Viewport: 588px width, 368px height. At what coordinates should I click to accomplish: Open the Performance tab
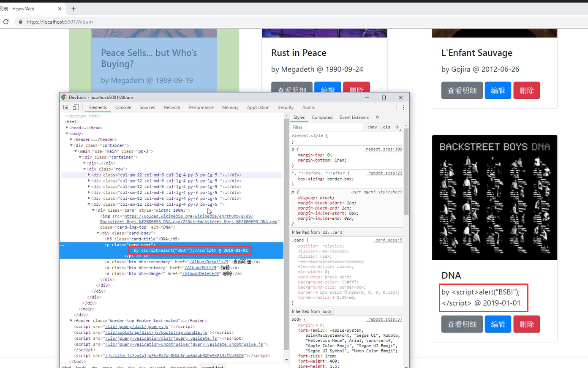pos(201,107)
